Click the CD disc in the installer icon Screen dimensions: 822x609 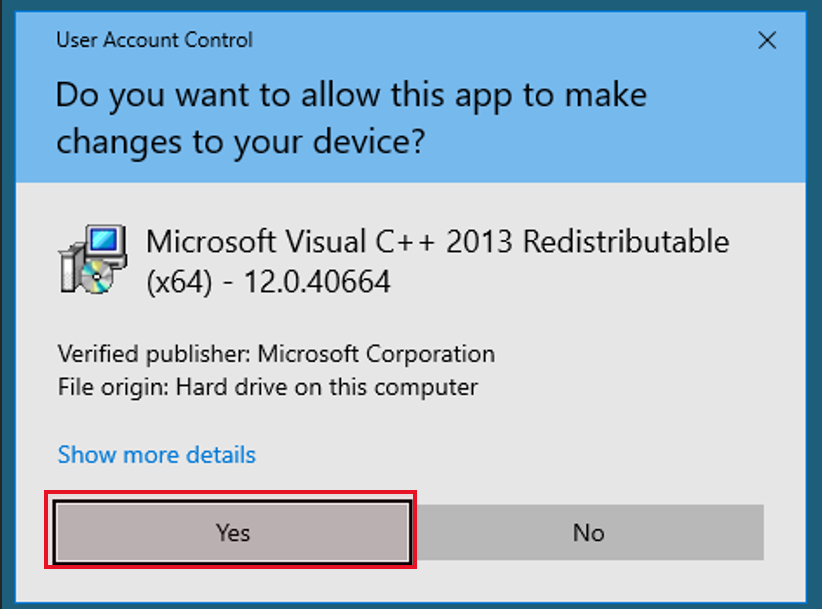point(96,277)
